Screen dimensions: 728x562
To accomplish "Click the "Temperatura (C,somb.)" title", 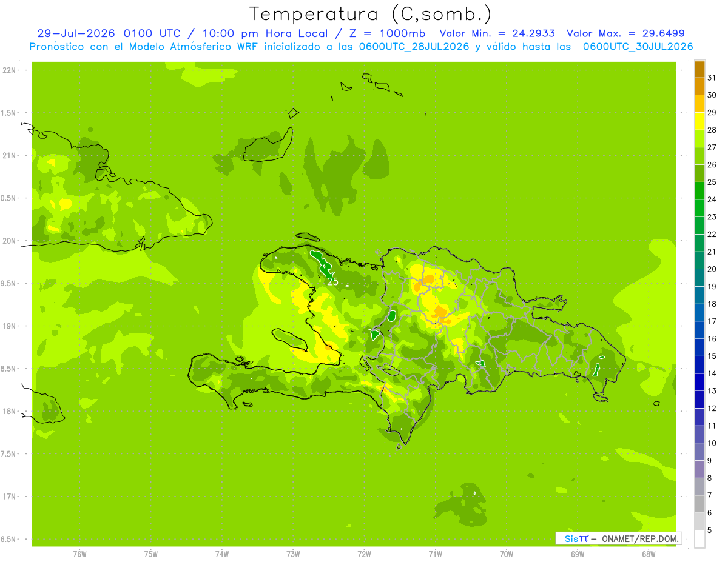I will [371, 14].
